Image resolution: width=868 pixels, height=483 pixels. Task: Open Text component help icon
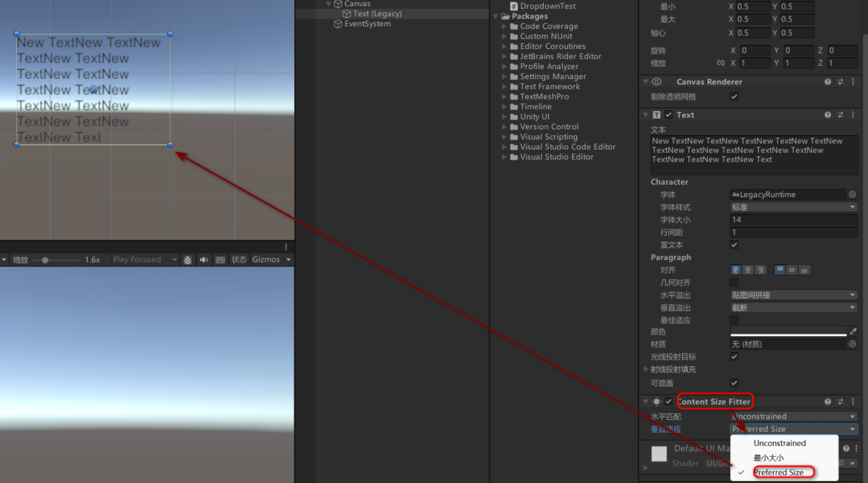828,115
